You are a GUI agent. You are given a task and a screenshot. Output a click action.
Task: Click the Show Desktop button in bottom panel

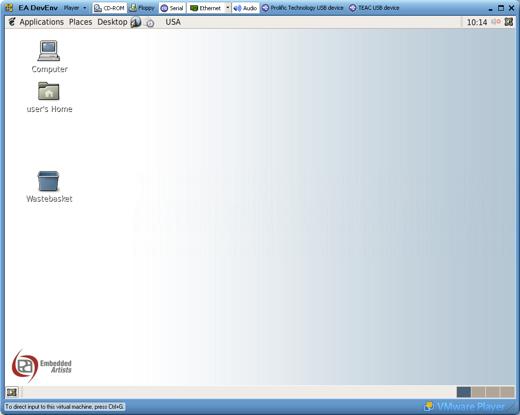pos(12,392)
